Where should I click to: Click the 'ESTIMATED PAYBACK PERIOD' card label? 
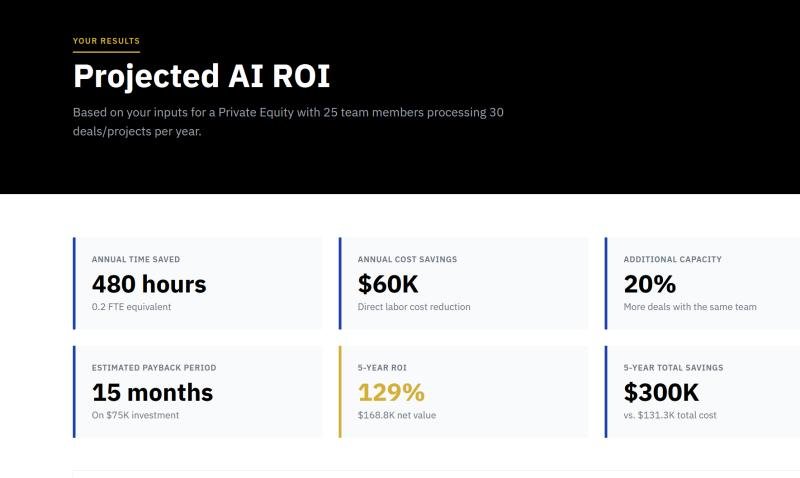pos(154,368)
